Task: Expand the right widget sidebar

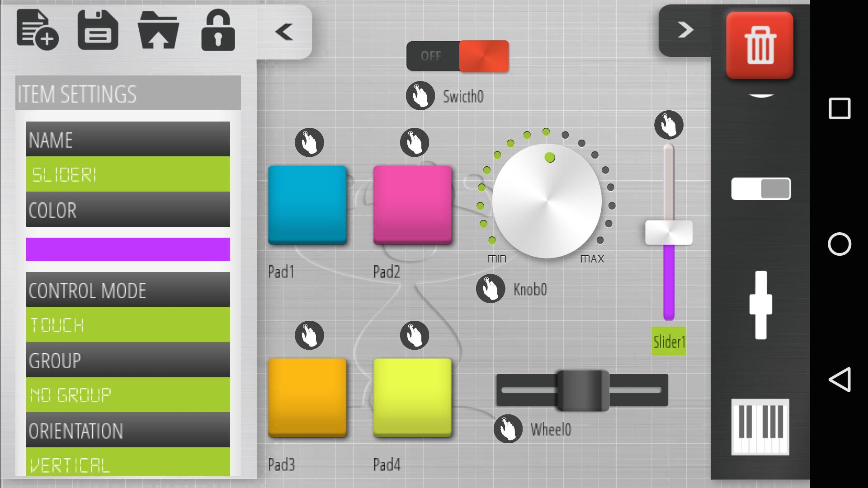Action: (686, 29)
